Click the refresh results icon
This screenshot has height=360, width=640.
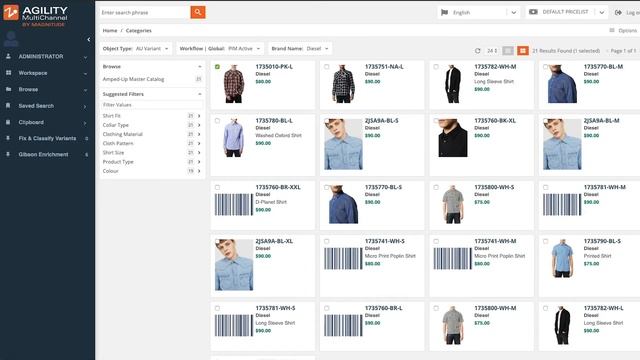point(478,51)
